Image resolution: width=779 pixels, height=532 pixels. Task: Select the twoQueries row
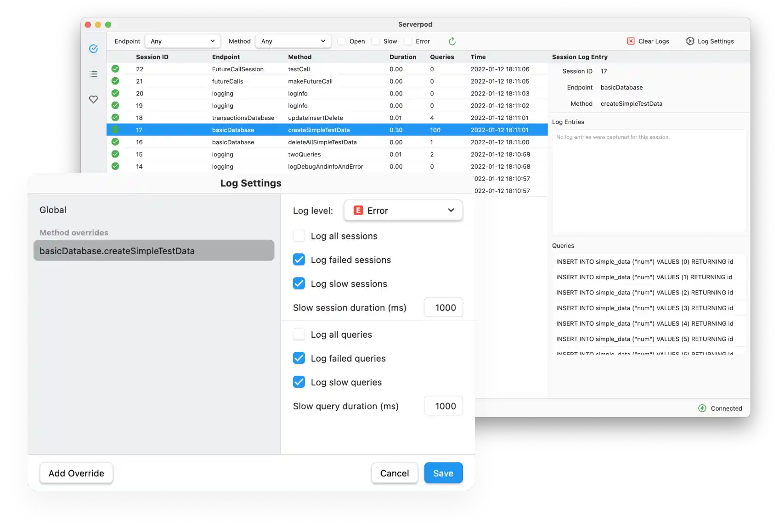[x=327, y=154]
